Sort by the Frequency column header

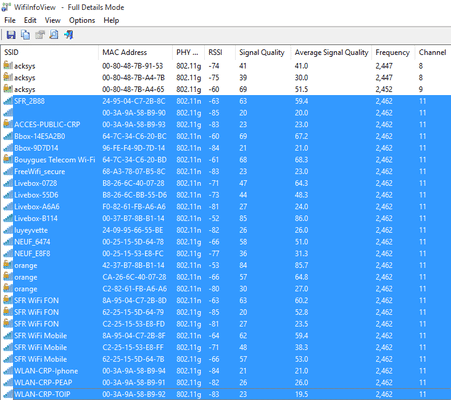(392, 52)
